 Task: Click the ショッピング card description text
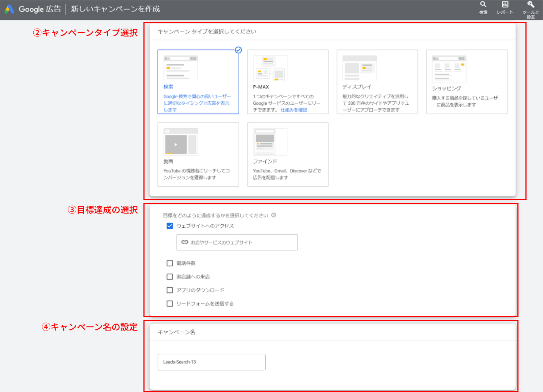(x=465, y=101)
